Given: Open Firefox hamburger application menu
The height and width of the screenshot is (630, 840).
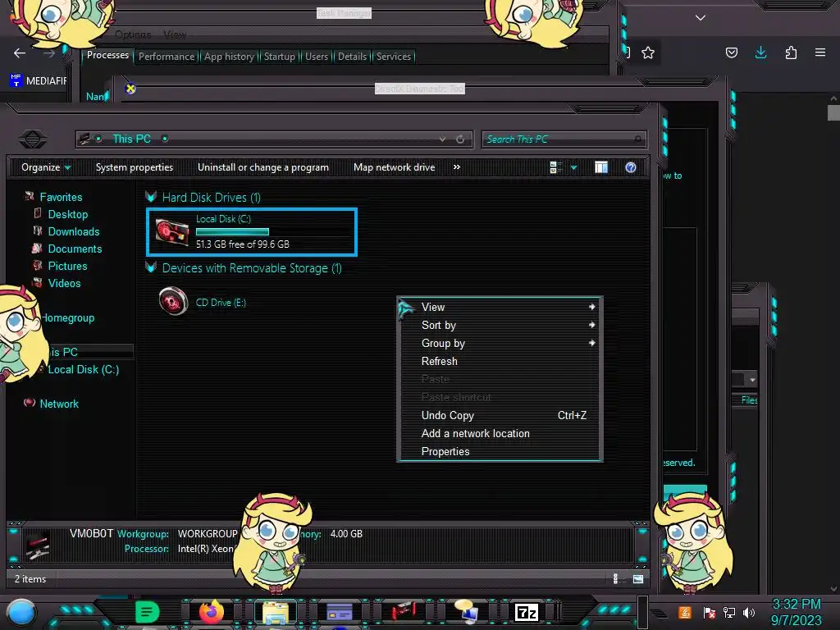Looking at the screenshot, I should click(x=820, y=52).
